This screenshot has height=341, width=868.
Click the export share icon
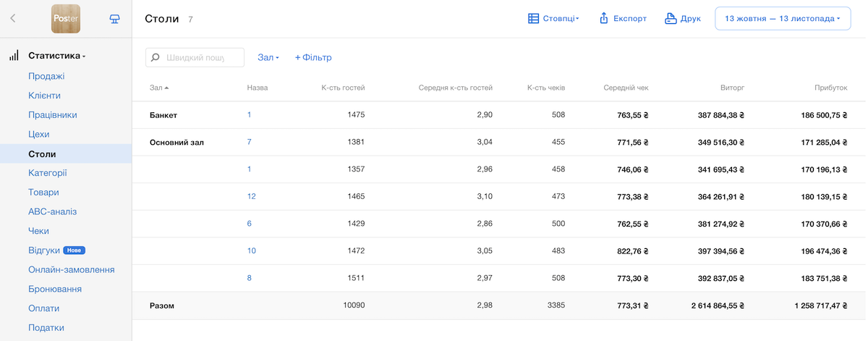pos(603,19)
